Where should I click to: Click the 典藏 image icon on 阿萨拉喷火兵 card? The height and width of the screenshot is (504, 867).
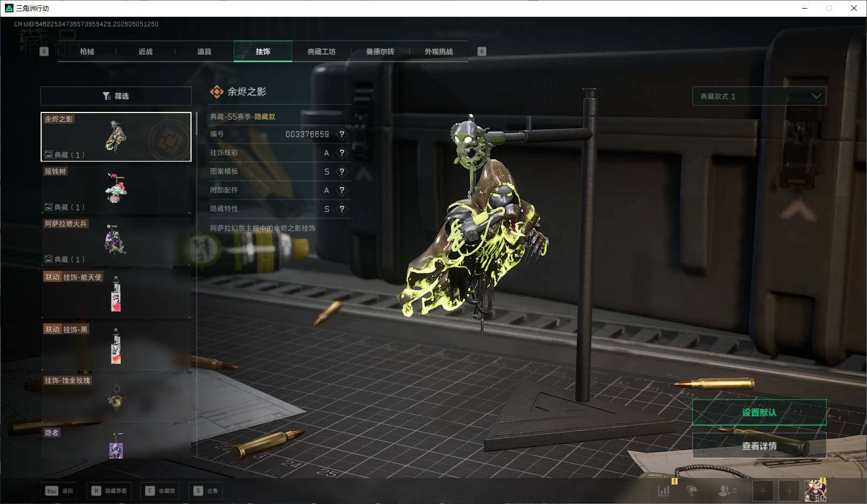click(48, 259)
